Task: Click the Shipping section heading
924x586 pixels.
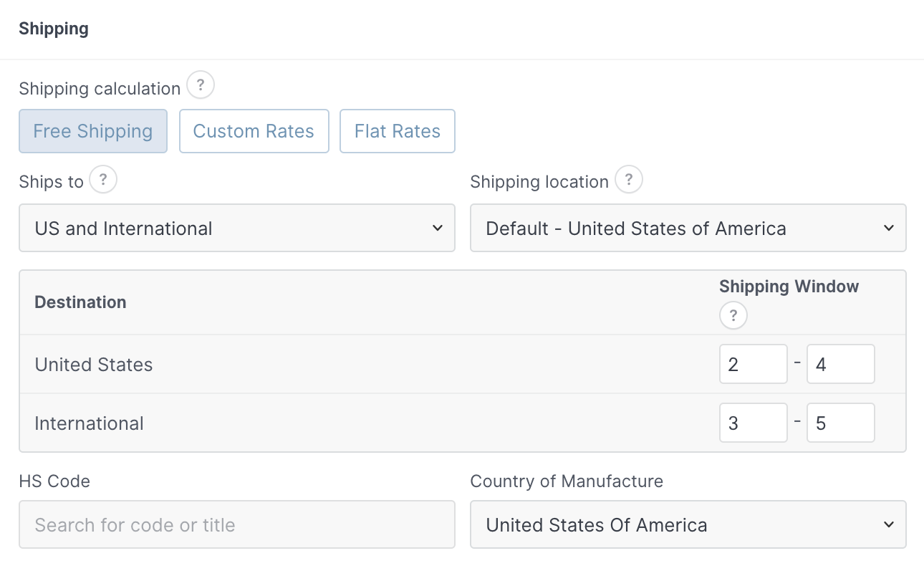Action: 54,29
